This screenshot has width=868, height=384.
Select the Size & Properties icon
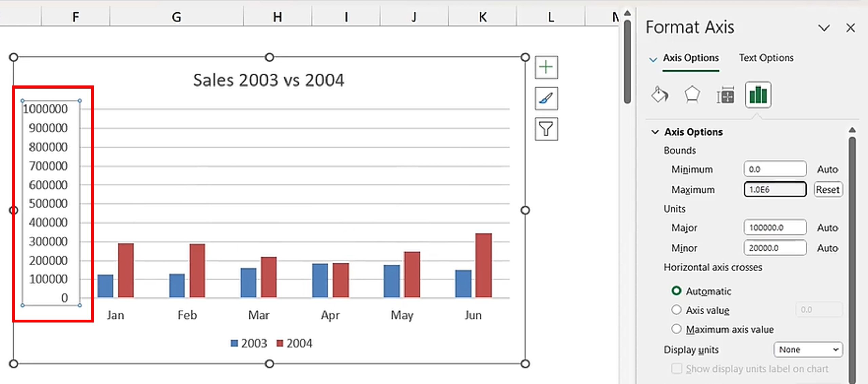click(725, 95)
